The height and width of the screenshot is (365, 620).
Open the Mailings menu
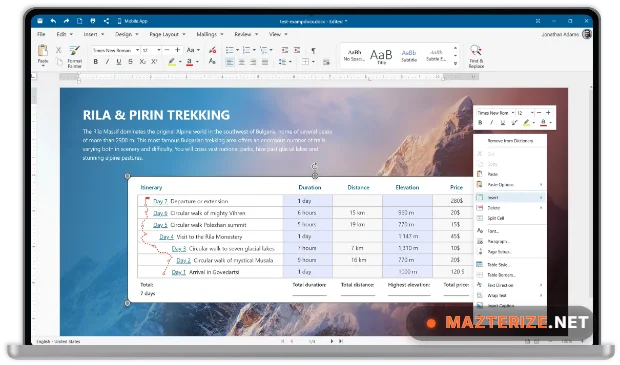(x=210, y=34)
